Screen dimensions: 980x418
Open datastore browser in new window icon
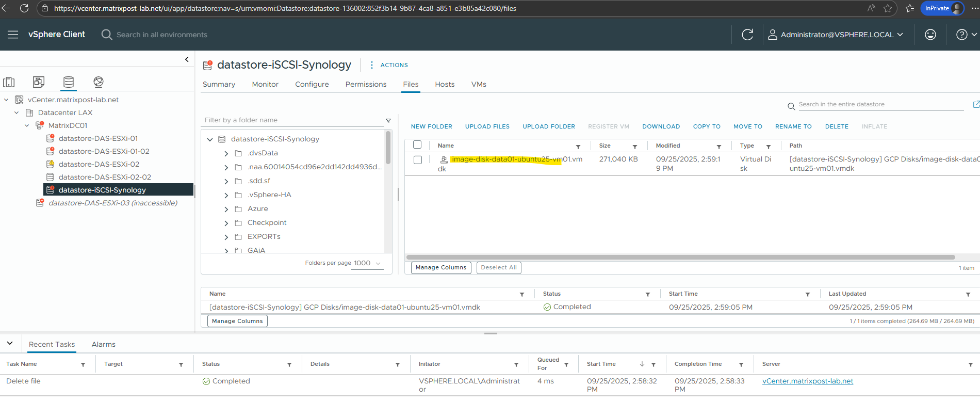(x=976, y=104)
